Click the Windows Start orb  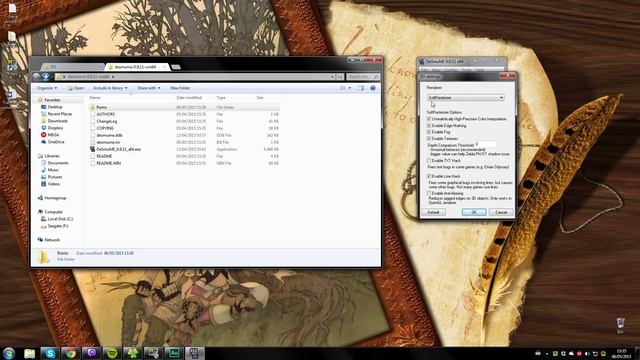(x=9, y=353)
